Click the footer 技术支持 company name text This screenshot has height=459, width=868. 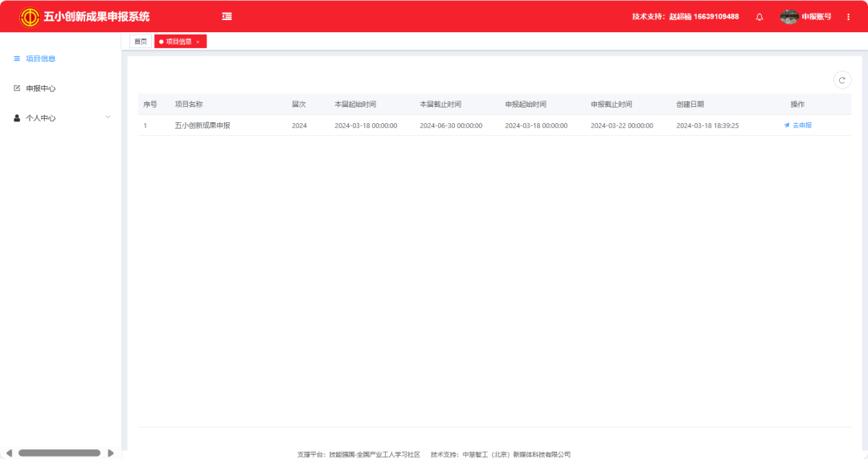501,454
